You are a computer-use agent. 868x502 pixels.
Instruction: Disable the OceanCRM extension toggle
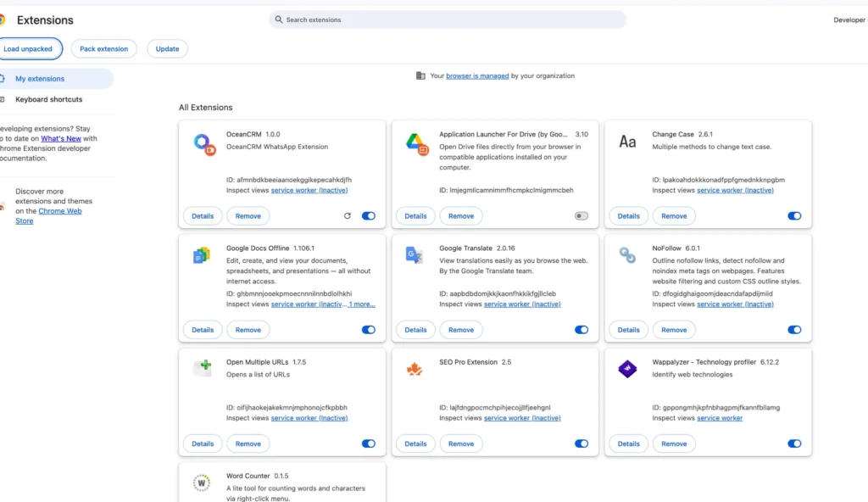point(368,215)
